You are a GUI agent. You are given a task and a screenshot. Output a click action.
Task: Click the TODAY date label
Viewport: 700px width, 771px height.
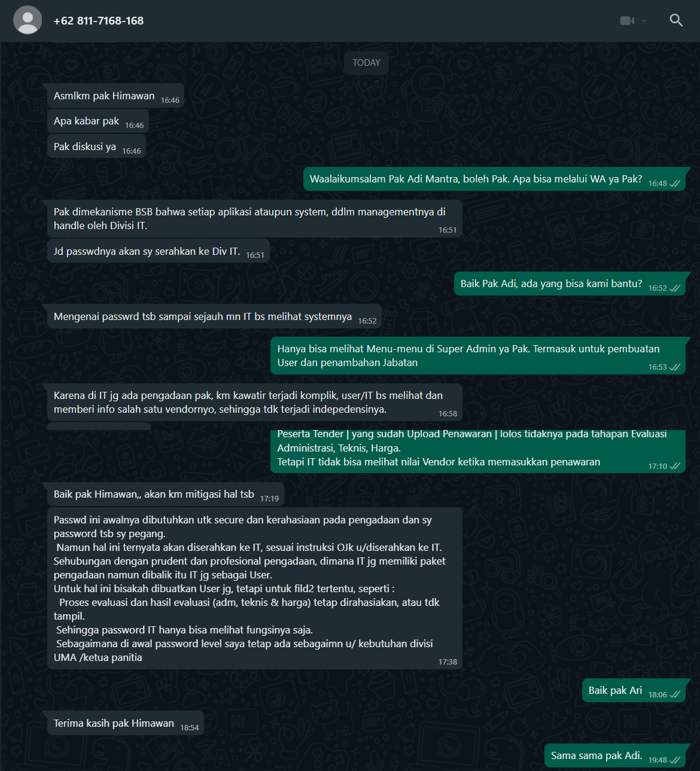pos(366,63)
